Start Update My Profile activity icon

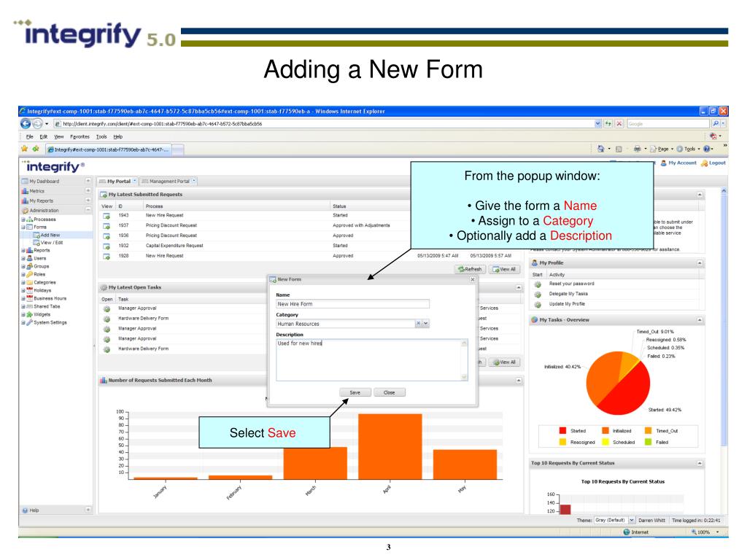coord(538,304)
